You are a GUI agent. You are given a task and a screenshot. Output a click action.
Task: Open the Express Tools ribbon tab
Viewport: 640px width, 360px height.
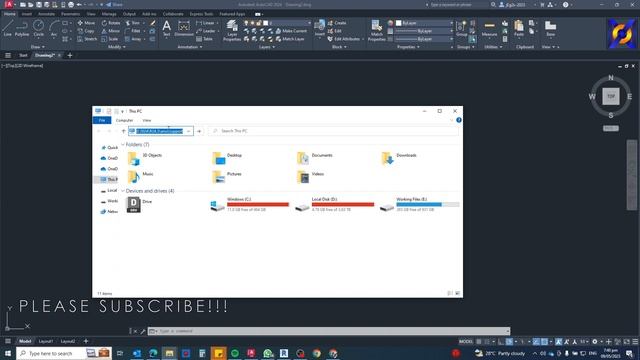201,14
